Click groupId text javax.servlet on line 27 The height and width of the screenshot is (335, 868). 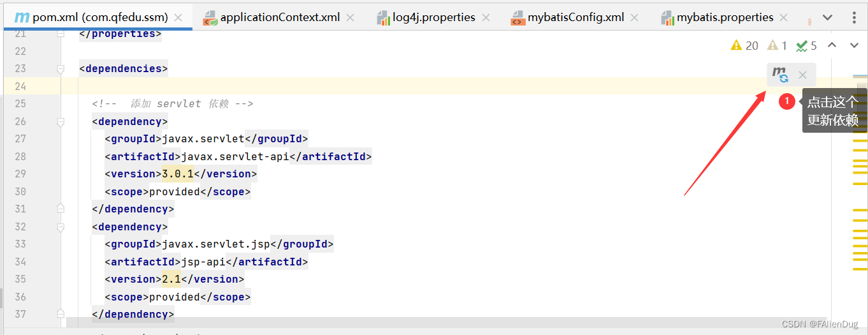coord(203,138)
